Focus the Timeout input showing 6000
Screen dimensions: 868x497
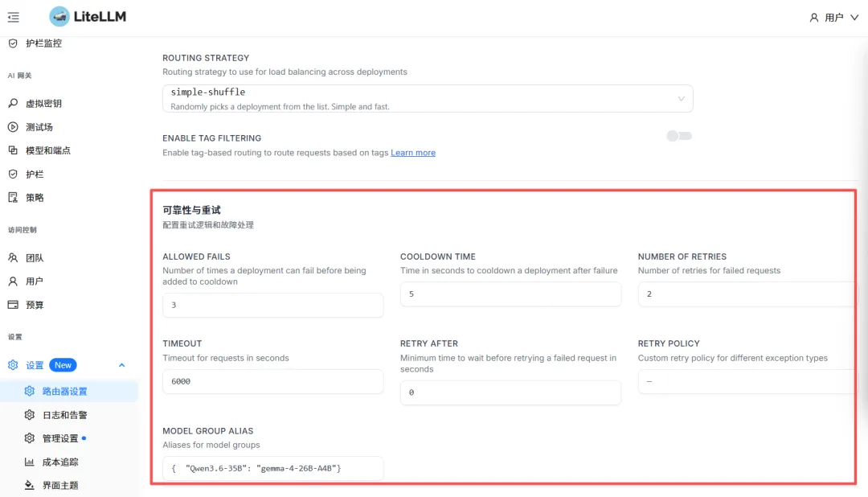[x=272, y=381]
